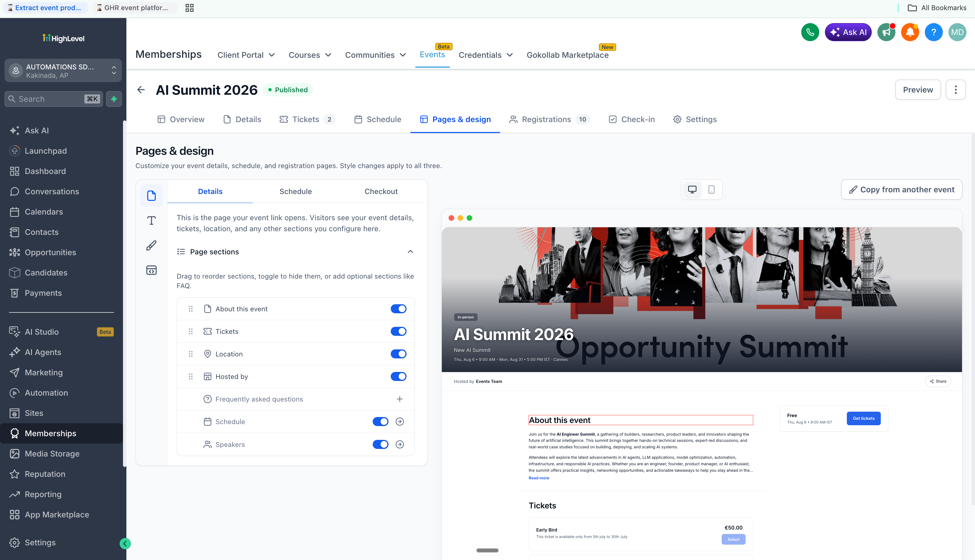The image size is (975, 560).
Task: Select the paintbrush style icon
Action: [x=151, y=245]
